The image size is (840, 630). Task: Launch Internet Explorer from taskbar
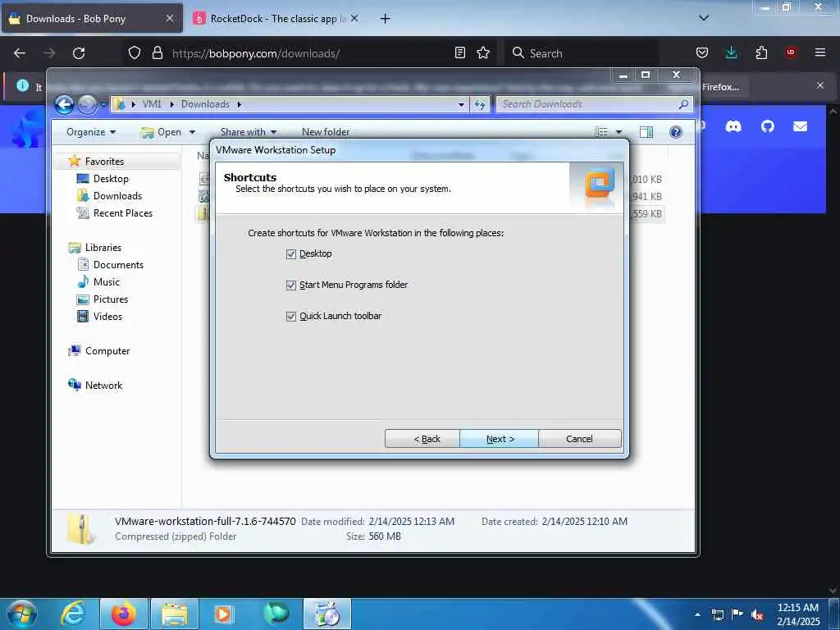72,614
